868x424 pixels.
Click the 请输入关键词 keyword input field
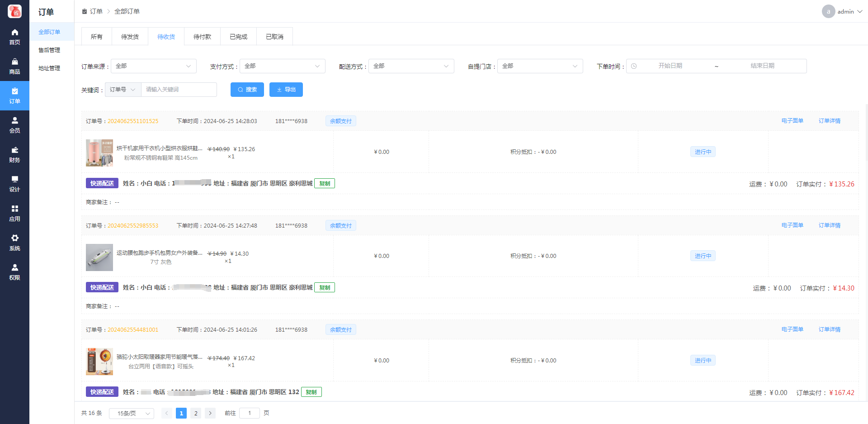point(179,90)
